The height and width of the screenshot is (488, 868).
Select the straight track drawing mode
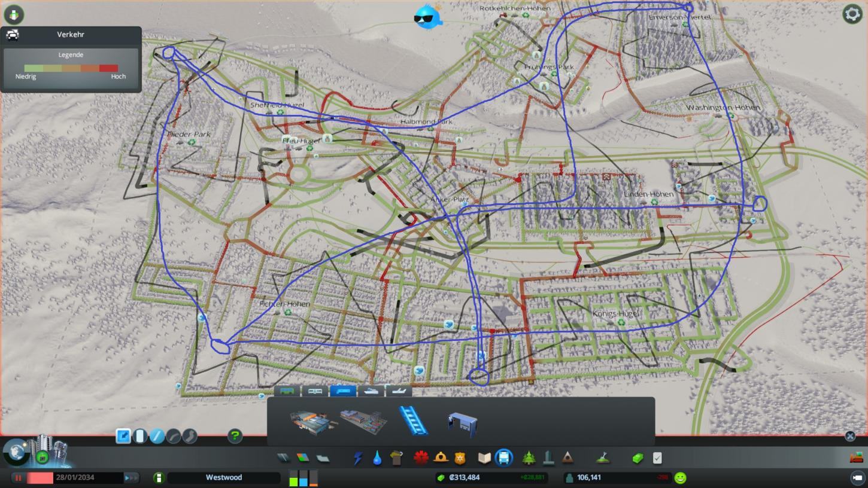pyautogui.click(x=123, y=436)
